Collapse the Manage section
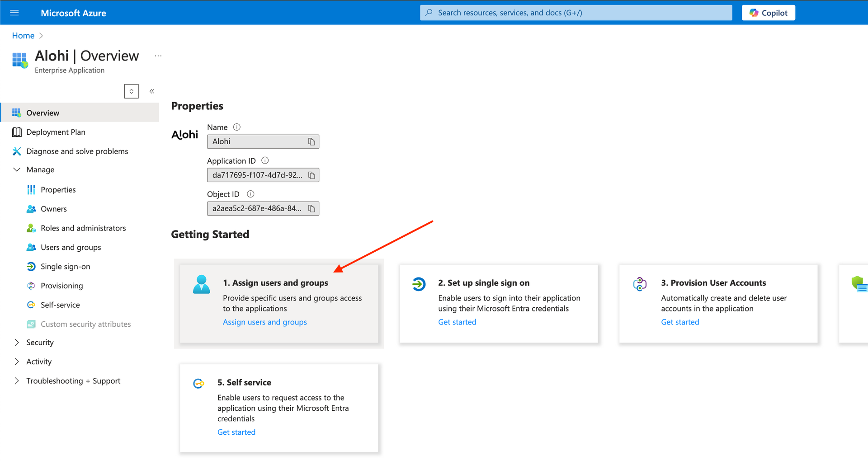This screenshot has height=470, width=868. (x=17, y=169)
